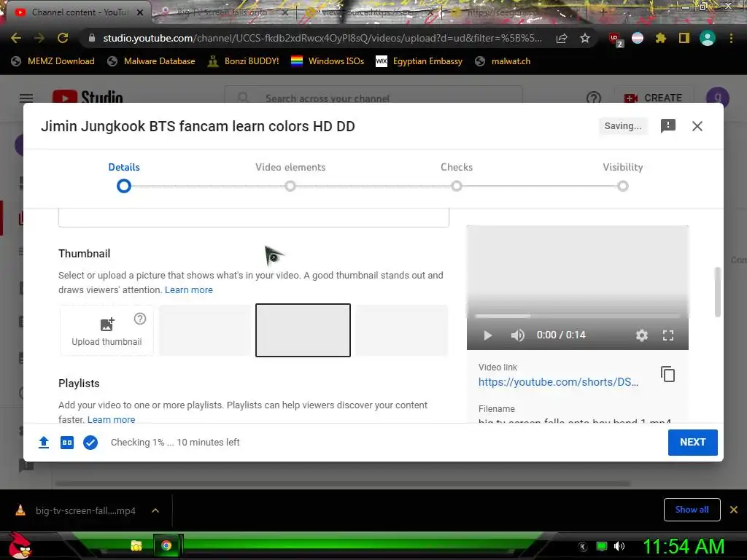Select the first auto-generated thumbnail
Viewport: 747px width, 560px height.
pyautogui.click(x=205, y=330)
